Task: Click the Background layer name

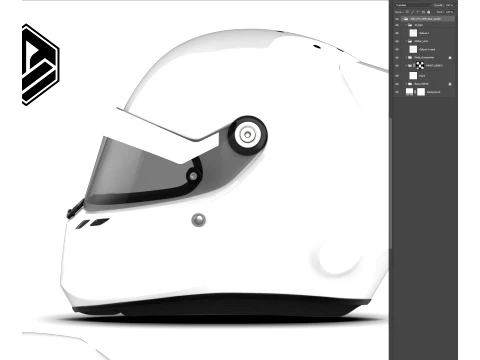Action: 433,92
